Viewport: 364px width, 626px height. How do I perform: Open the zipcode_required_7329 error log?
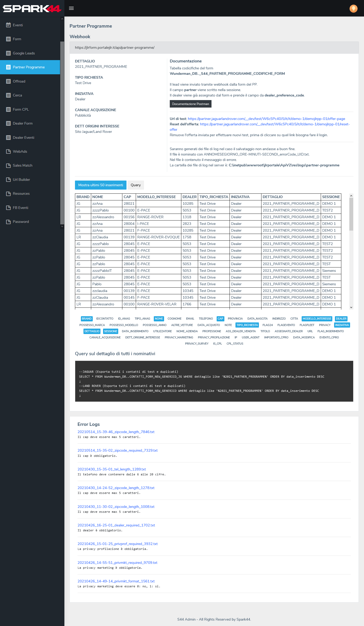117,450
